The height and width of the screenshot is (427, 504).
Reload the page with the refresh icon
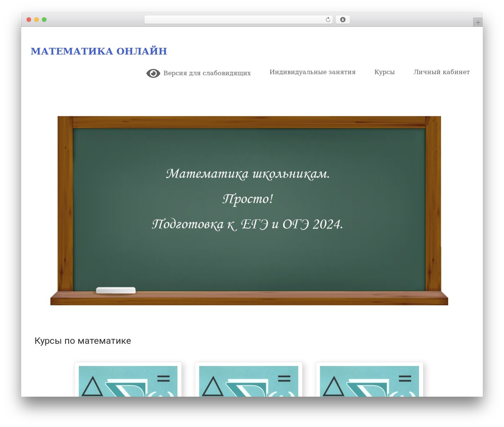(x=328, y=20)
